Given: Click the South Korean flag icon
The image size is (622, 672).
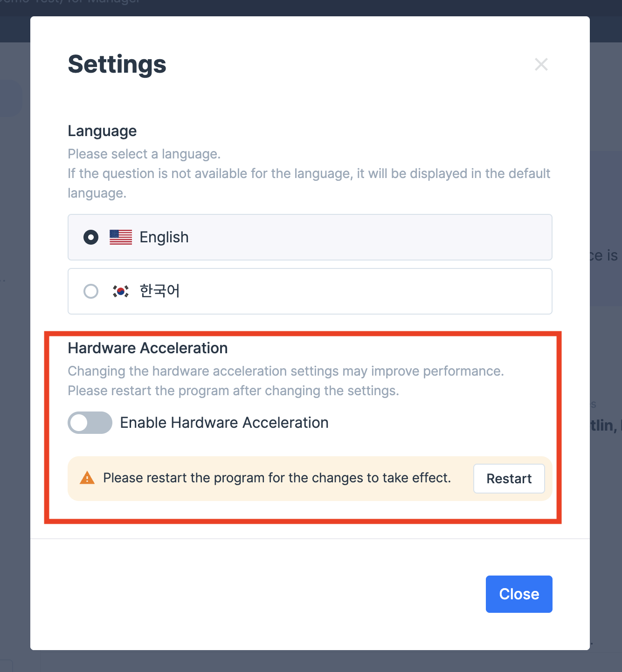Looking at the screenshot, I should [121, 291].
